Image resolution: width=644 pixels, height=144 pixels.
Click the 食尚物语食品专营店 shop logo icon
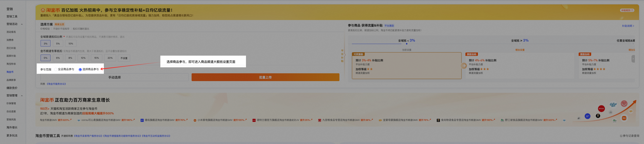[438, 120]
